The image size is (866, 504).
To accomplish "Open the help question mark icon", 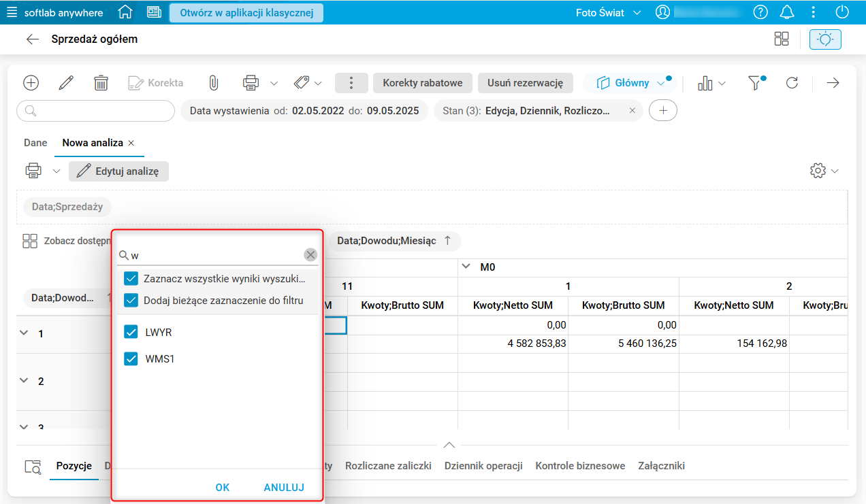I will (x=760, y=12).
